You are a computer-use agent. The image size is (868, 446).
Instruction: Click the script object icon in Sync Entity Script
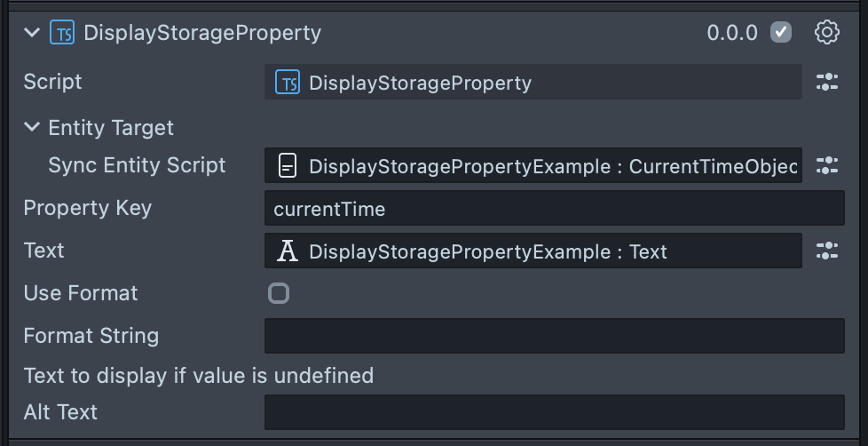point(288,166)
